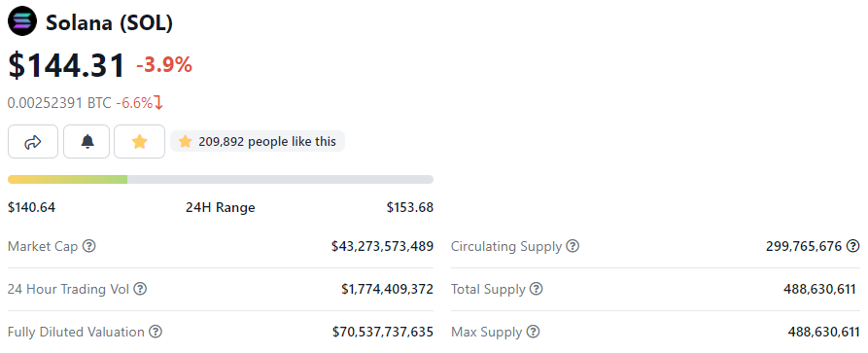Click Total Supply question mark icon
The width and height of the screenshot is (868, 353).
point(536,289)
